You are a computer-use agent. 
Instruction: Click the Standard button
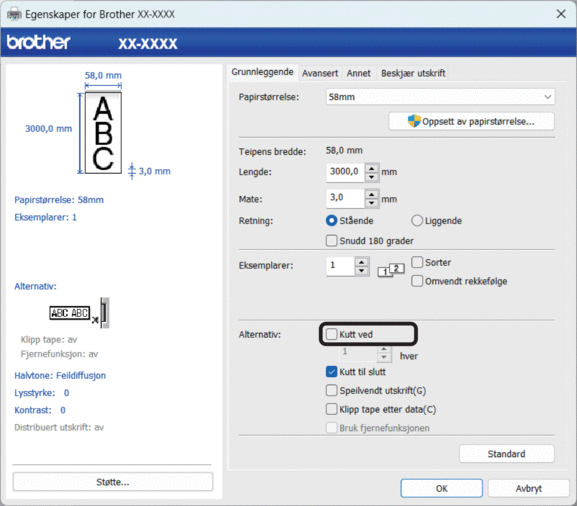pos(506,454)
